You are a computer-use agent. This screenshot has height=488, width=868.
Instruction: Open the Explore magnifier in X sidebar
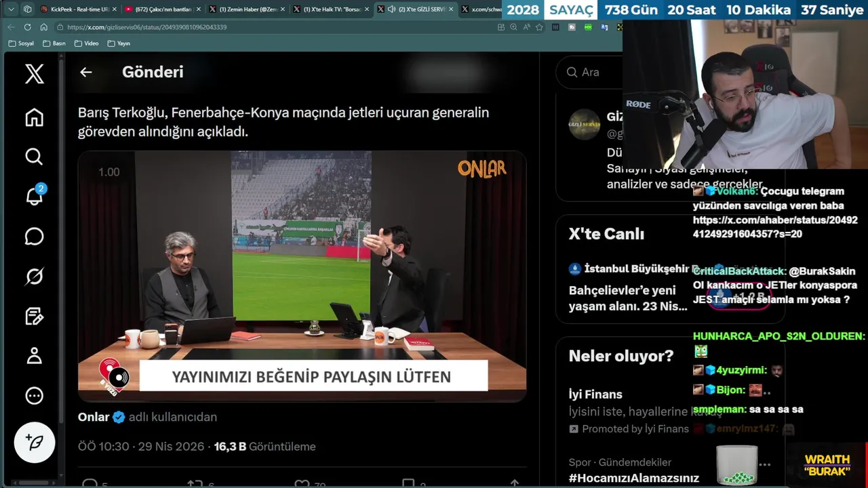(x=35, y=157)
